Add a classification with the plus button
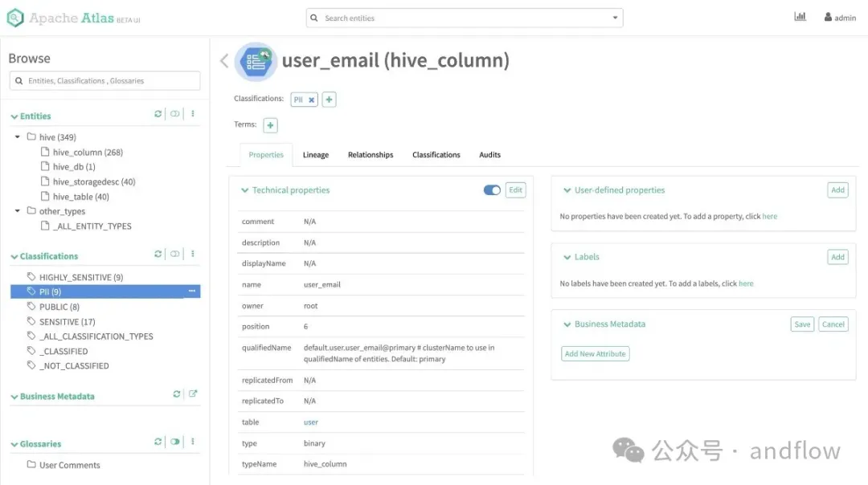The width and height of the screenshot is (868, 485). (x=330, y=100)
